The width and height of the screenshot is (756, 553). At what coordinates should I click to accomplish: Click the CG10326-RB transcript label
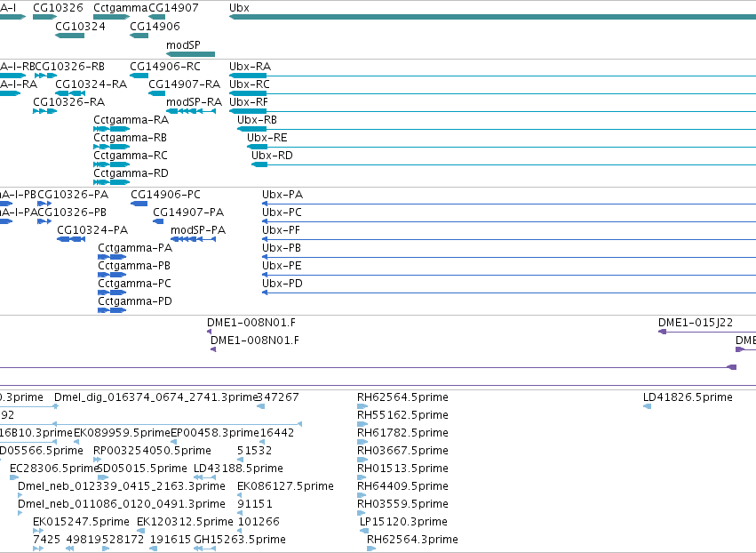(70, 67)
